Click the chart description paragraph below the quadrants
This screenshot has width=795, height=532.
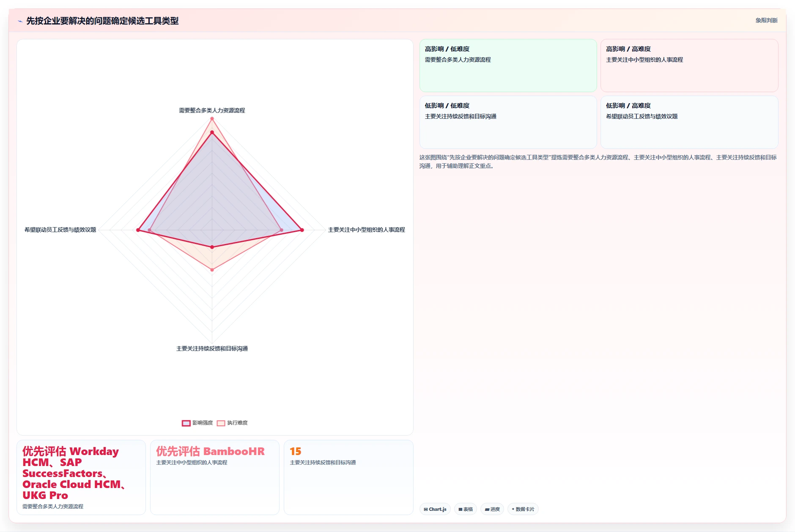(598, 162)
